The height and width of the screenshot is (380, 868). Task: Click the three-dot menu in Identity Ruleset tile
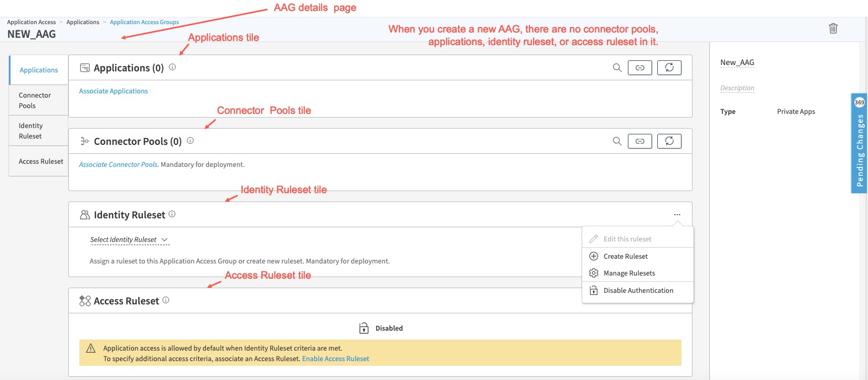click(x=677, y=215)
